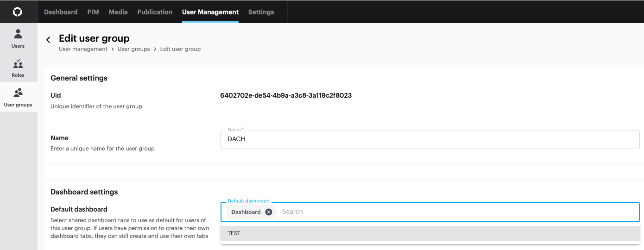This screenshot has height=250, width=644.
Task: Click the Uid value text
Action: point(286,96)
